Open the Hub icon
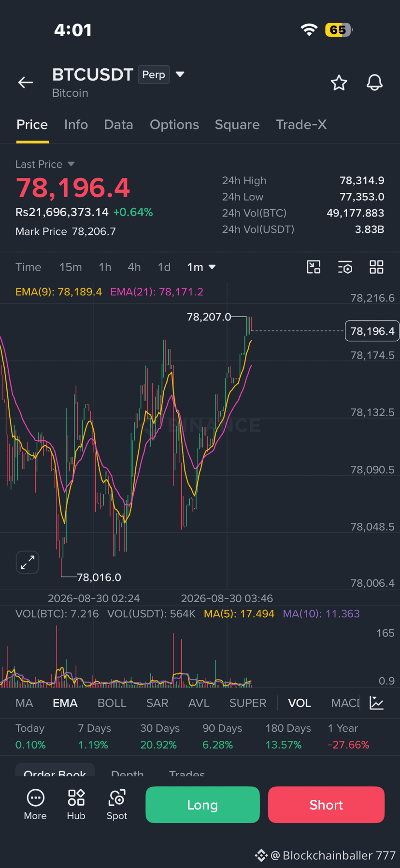Viewport: 400px width, 868px height. (x=76, y=805)
